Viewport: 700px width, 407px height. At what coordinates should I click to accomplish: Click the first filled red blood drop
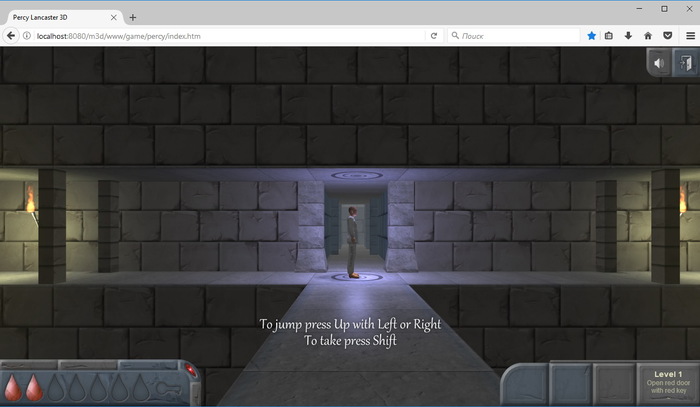tap(13, 387)
